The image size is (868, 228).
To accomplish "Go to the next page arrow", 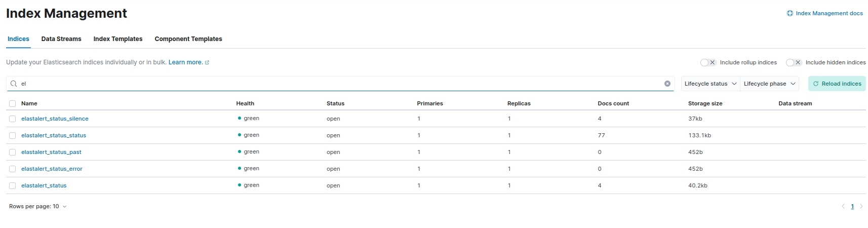I will click(x=861, y=206).
